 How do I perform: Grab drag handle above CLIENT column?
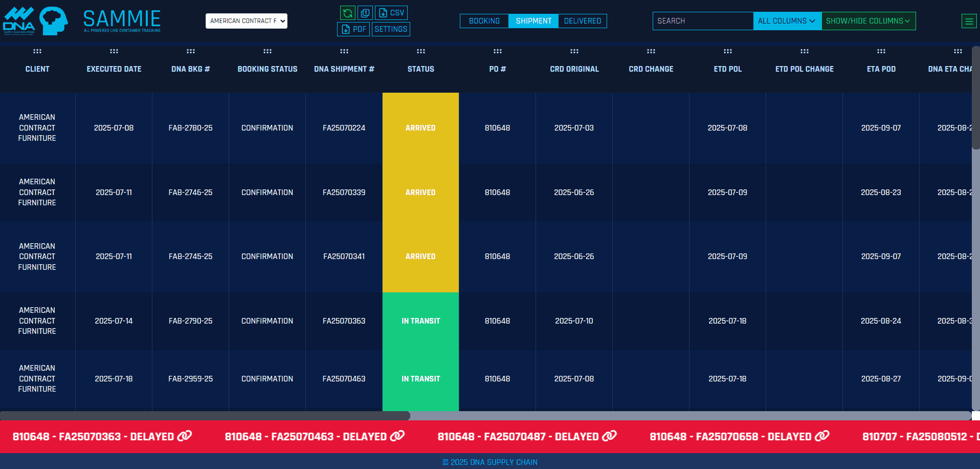pos(37,51)
